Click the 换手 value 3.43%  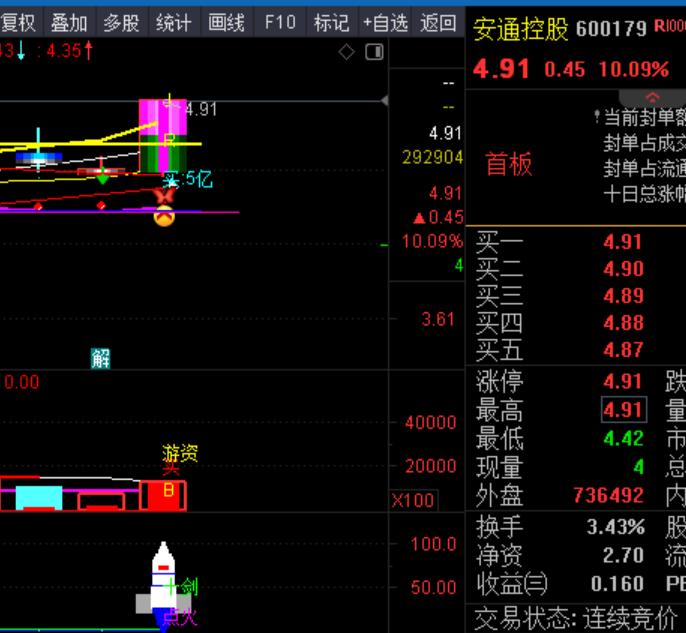[x=616, y=527]
